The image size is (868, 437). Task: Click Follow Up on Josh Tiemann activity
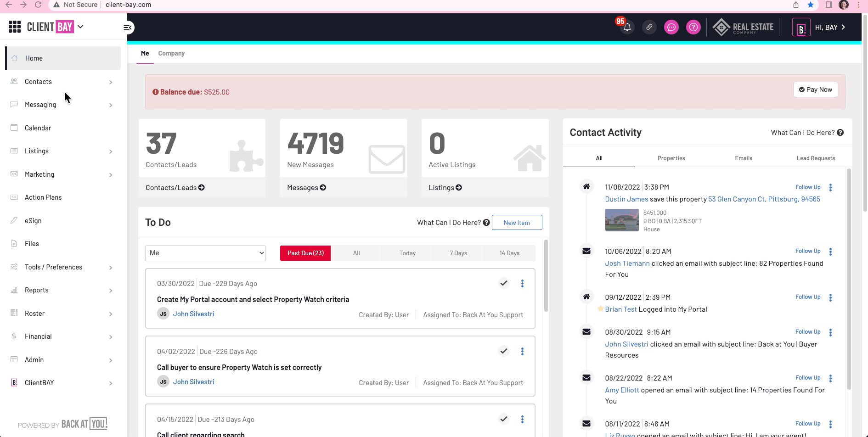808,251
